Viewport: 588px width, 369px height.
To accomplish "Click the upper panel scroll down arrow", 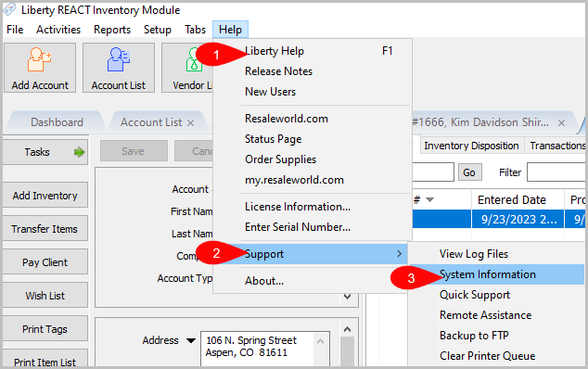I will tap(347, 297).
